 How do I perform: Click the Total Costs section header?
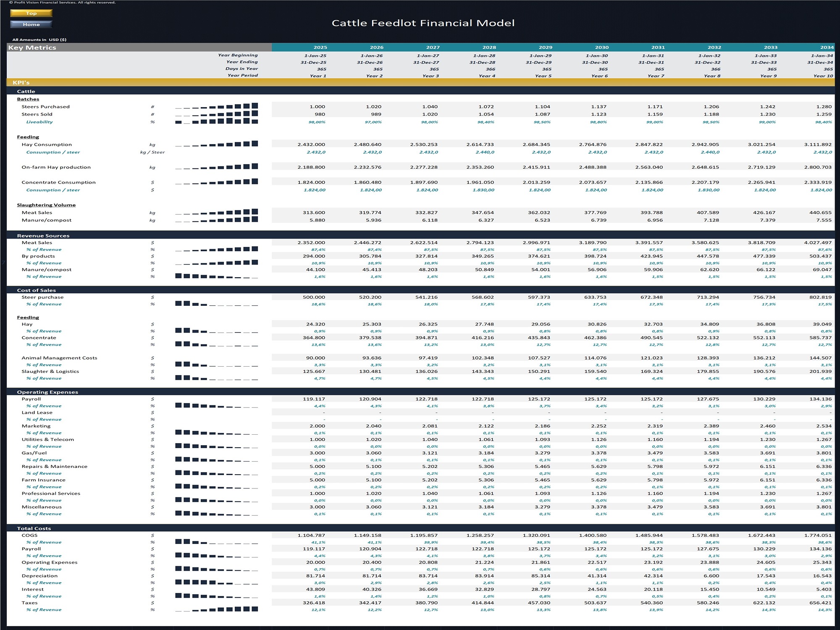click(34, 528)
